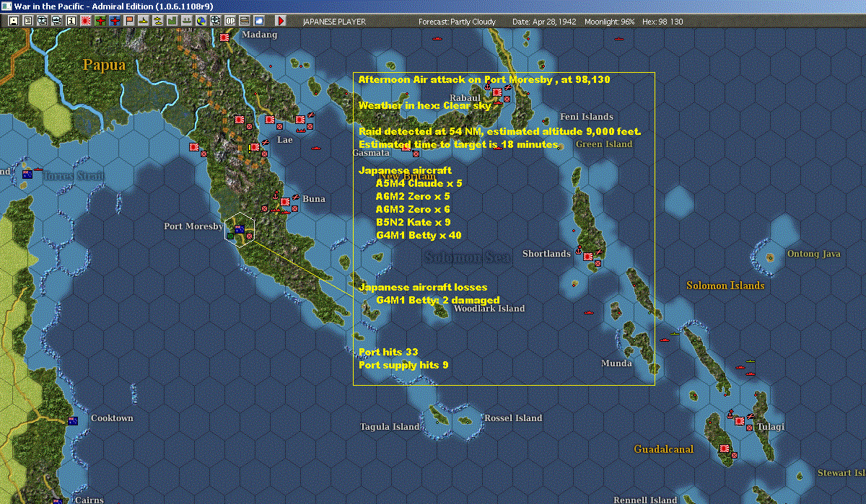Click the Rossel Island label
Image resolution: width=866 pixels, height=504 pixels.
[513, 418]
